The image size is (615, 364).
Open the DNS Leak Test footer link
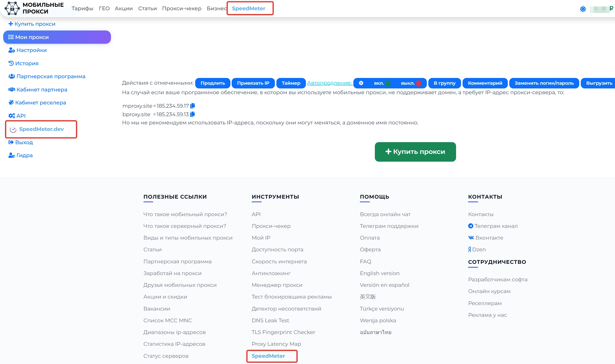point(270,320)
